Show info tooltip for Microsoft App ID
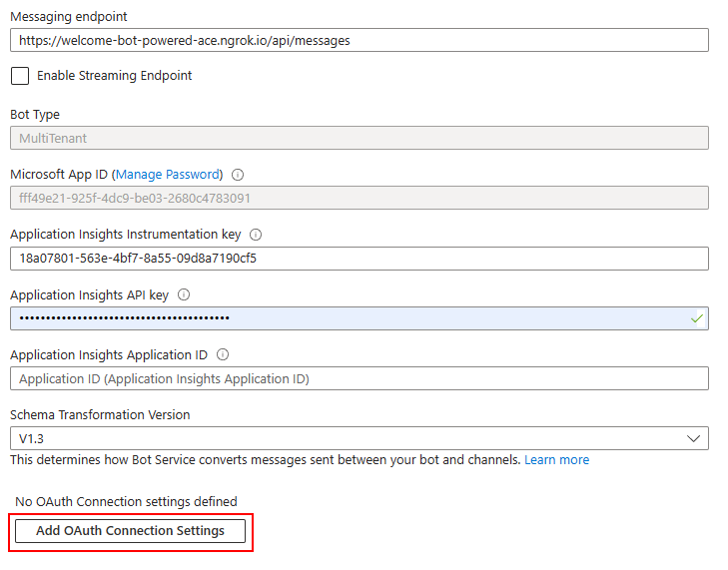Viewport: 728px width, 570px height. (238, 175)
